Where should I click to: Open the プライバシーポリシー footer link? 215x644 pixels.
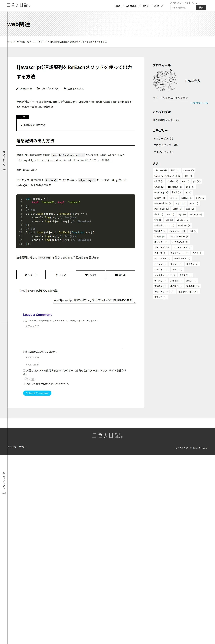(17, 447)
